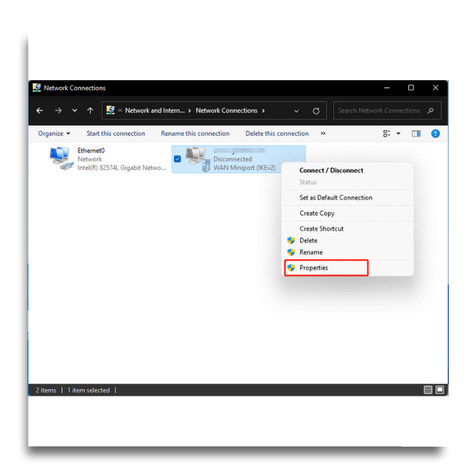Click the Network Connections title bar icon
The width and height of the screenshot is (476, 476).
tap(37, 88)
